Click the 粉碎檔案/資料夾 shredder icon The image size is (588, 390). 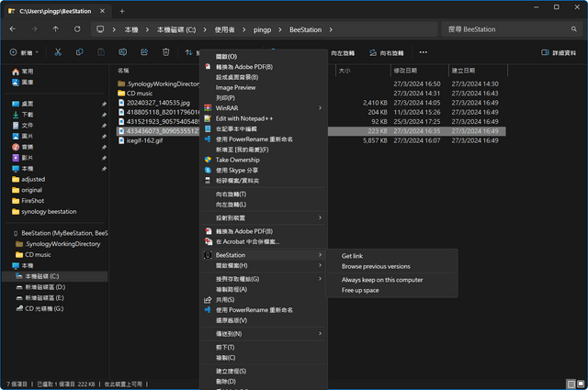[208, 181]
